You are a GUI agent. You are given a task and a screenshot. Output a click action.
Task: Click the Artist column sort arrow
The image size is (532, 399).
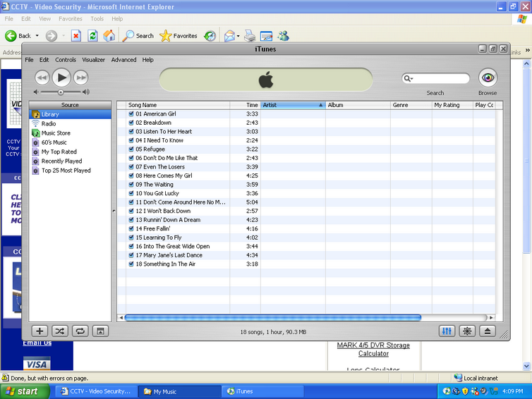pos(321,105)
